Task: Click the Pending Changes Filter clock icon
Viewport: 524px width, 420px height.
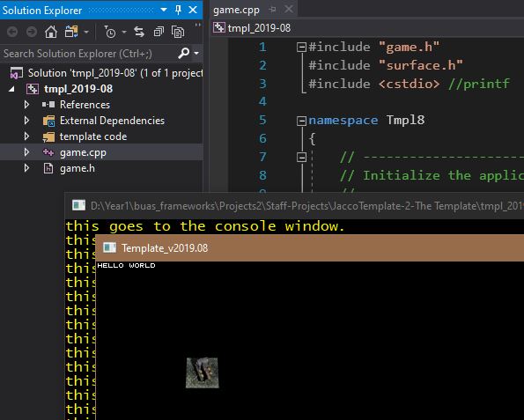Action: coord(109,32)
